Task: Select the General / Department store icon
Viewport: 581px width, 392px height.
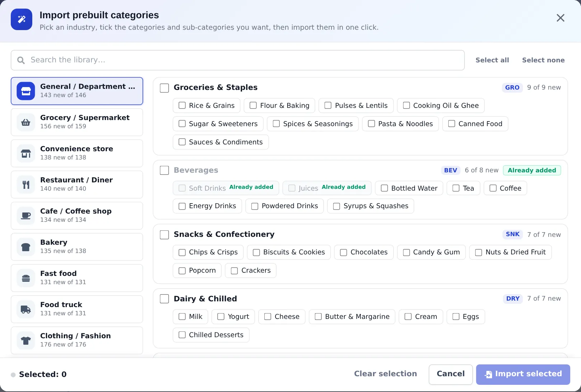Action: [26, 91]
